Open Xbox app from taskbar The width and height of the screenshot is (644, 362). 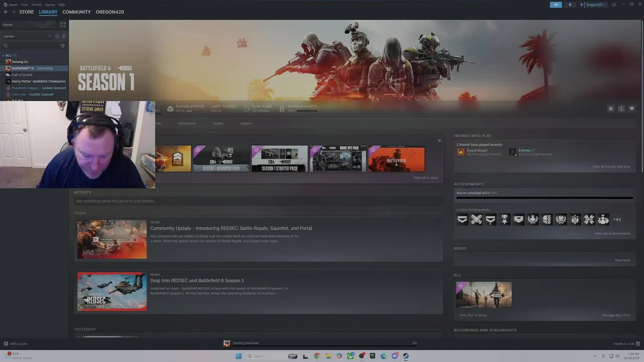350,356
